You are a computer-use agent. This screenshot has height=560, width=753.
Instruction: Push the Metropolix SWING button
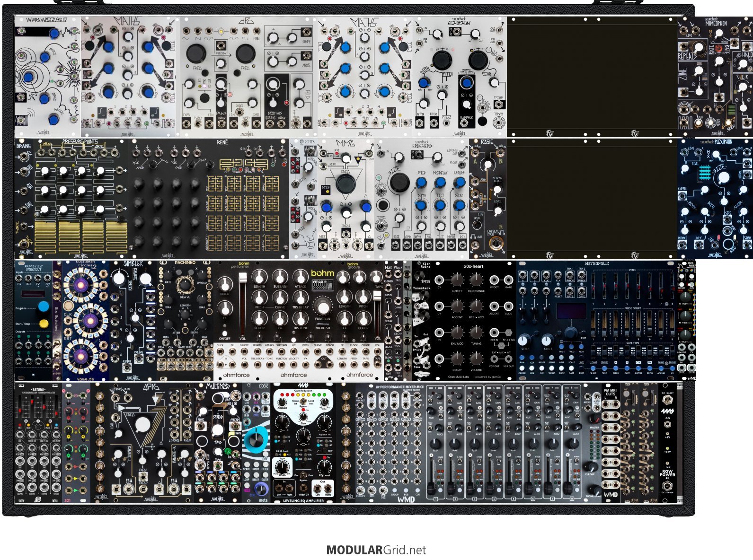[552, 367]
